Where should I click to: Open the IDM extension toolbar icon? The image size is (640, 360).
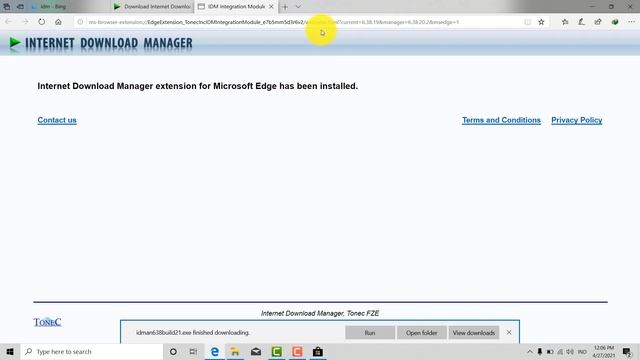615,22
